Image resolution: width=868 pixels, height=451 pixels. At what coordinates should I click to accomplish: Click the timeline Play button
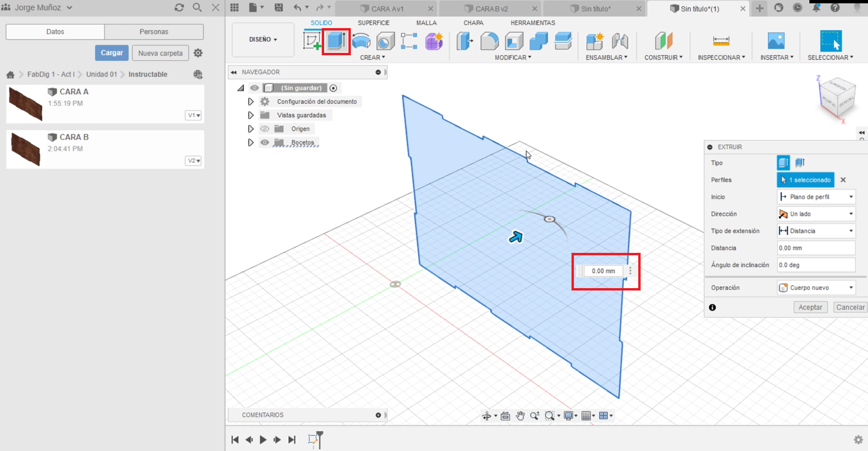263,440
